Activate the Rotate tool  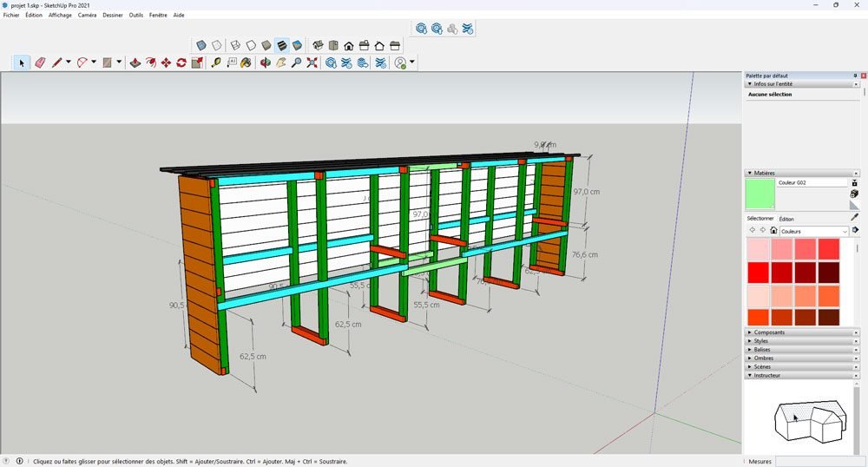point(181,62)
